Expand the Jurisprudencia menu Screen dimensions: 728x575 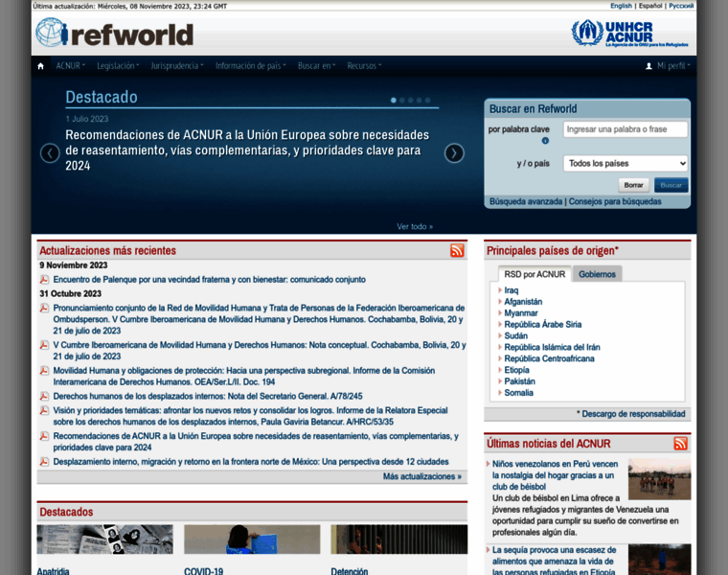click(x=177, y=66)
